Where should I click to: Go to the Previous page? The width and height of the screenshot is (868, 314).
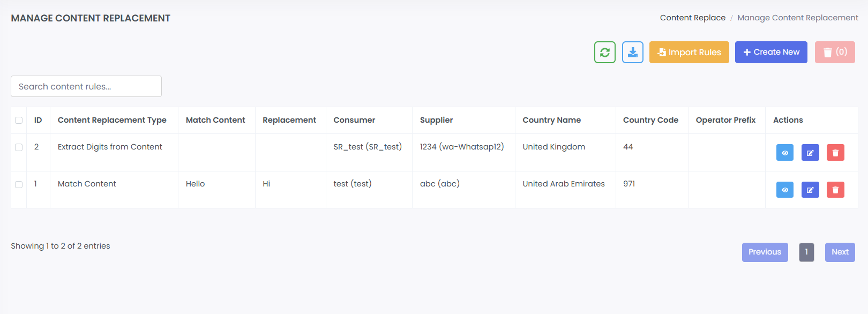coord(765,252)
